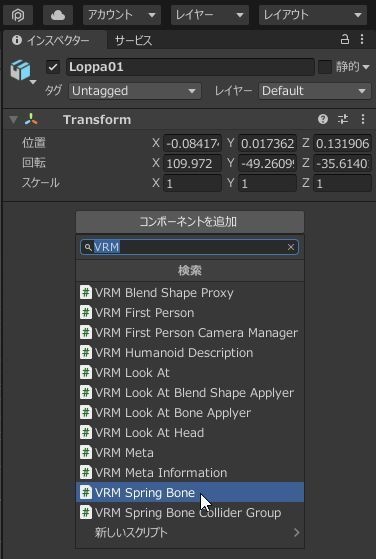Open the cloud services button
This screenshot has width=376, height=559.
[x=58, y=15]
